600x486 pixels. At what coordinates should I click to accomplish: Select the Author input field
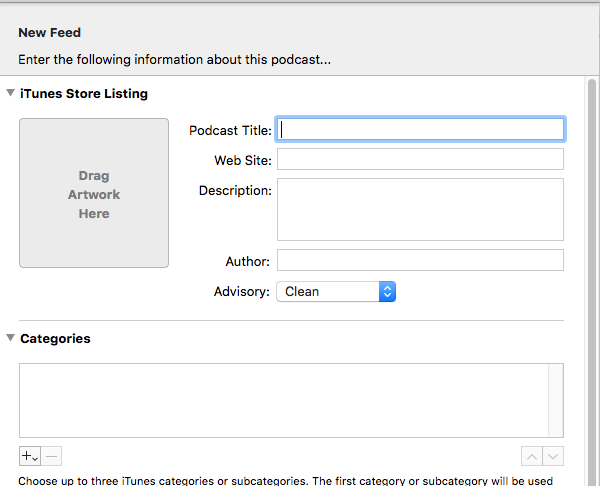(420, 260)
